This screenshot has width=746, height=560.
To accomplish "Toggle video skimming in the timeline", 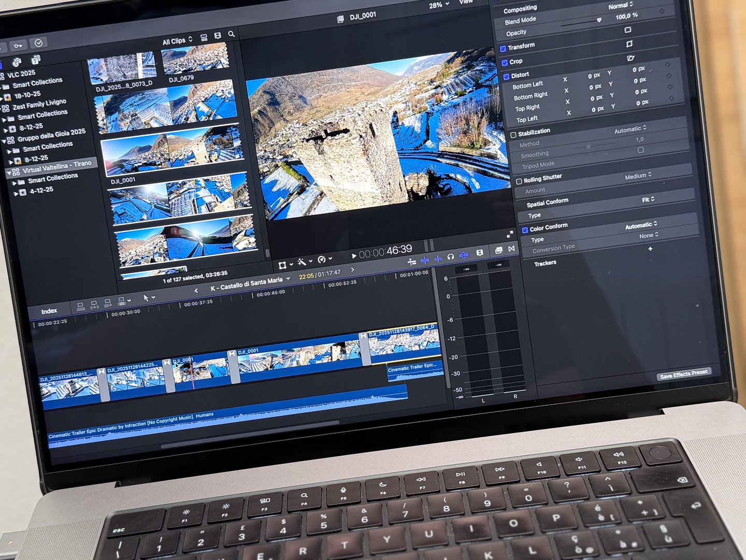I will coord(425,260).
